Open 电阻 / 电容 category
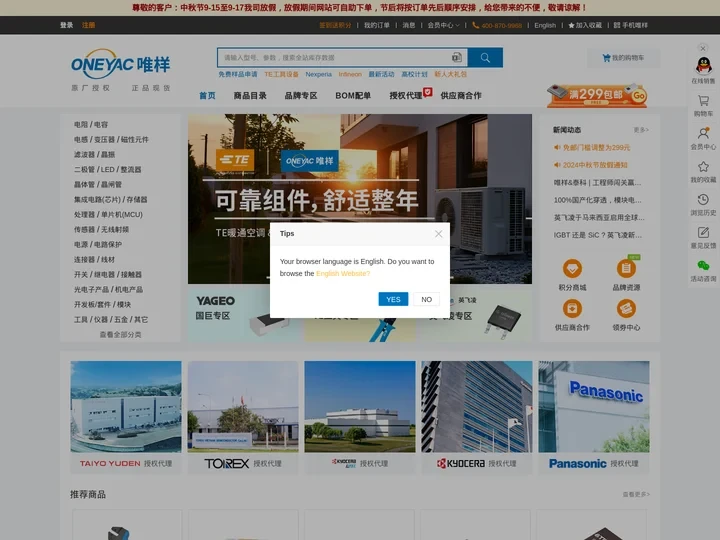Screen dimensions: 720x540 [x=91, y=124]
